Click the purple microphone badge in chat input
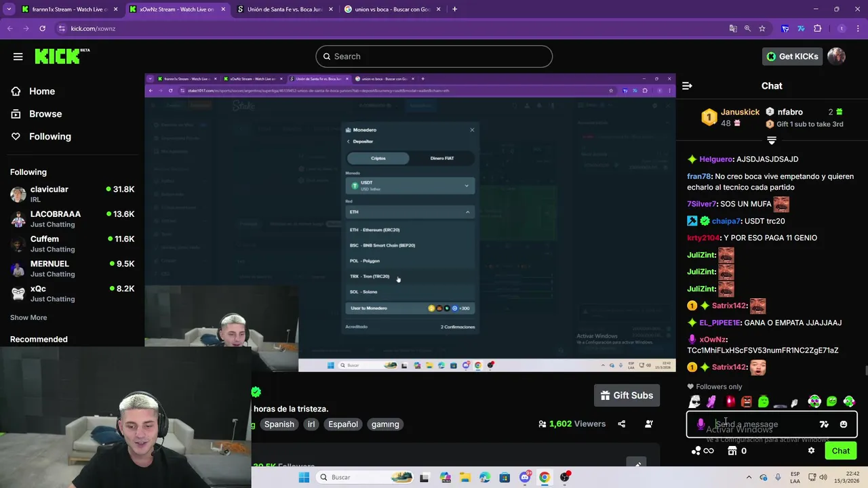The height and width of the screenshot is (488, 868). click(x=701, y=424)
